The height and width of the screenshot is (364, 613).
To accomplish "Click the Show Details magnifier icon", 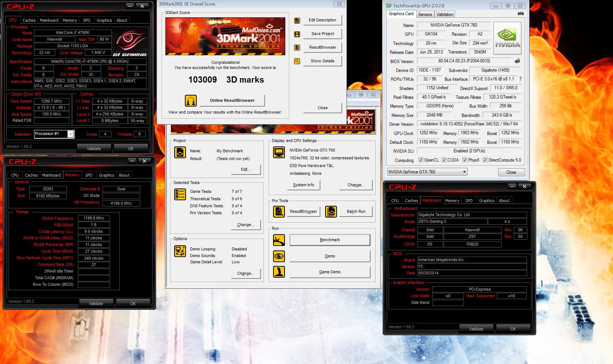I will (x=297, y=61).
